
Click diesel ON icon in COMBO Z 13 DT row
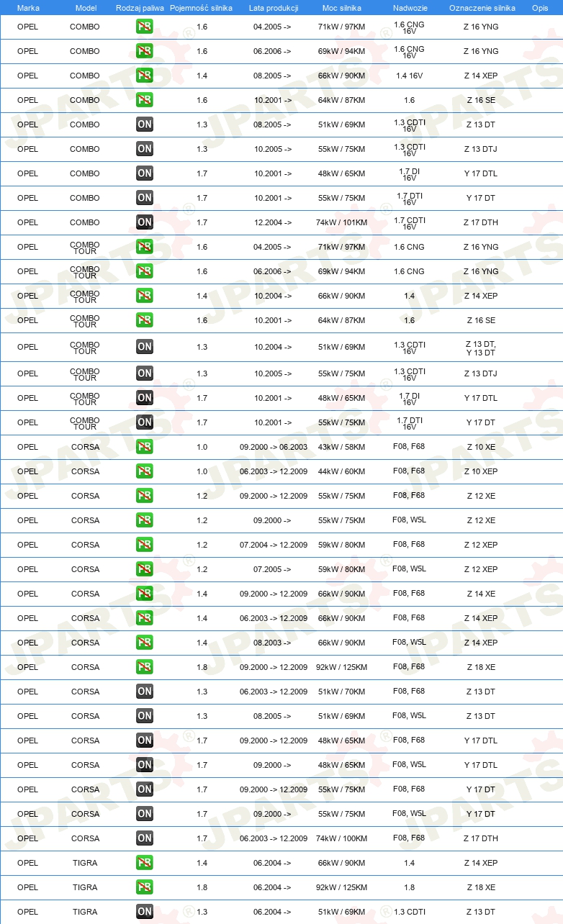pos(145,124)
